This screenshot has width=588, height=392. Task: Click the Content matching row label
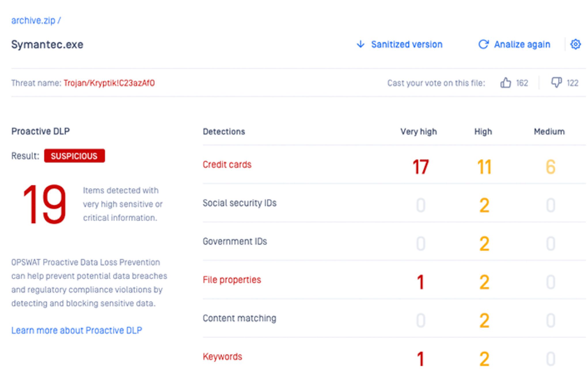pyautogui.click(x=239, y=318)
